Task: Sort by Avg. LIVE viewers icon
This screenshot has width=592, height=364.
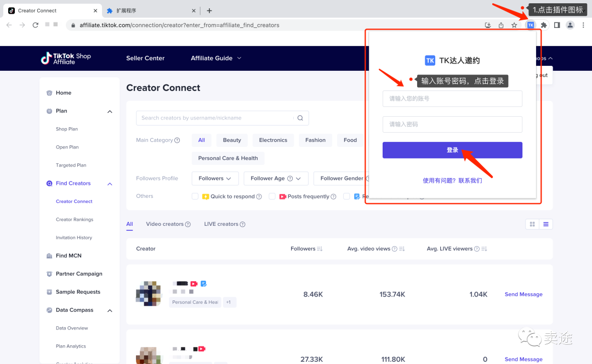Action: coord(484,249)
